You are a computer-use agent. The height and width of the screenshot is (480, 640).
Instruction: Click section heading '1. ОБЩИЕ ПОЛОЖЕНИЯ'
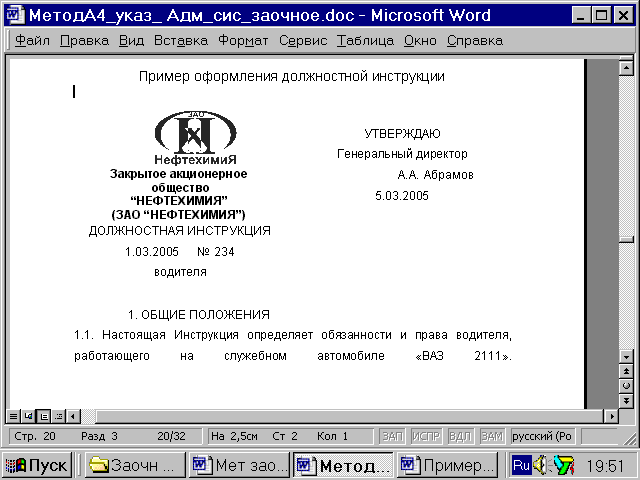click(x=199, y=315)
